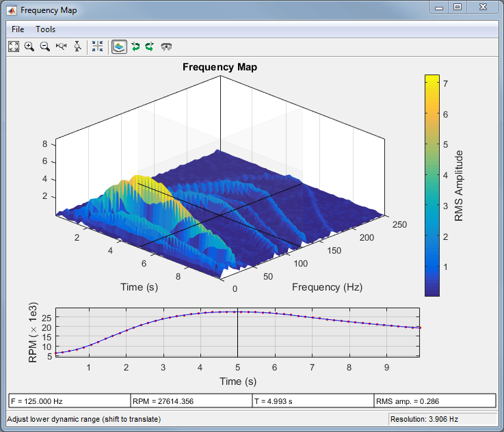The image size is (504, 432).
Task: Rotate plot with second green arrow icon
Action: click(x=149, y=46)
